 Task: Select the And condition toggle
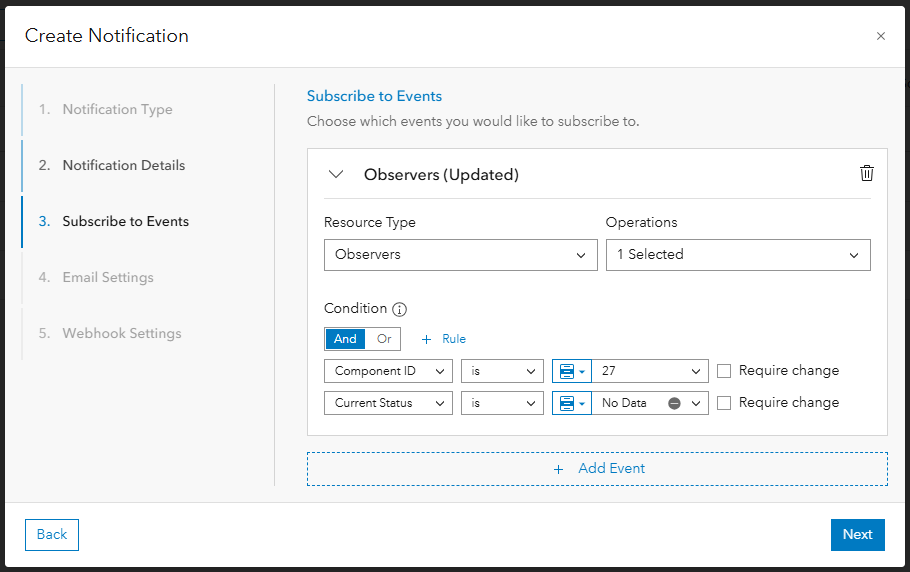click(345, 339)
